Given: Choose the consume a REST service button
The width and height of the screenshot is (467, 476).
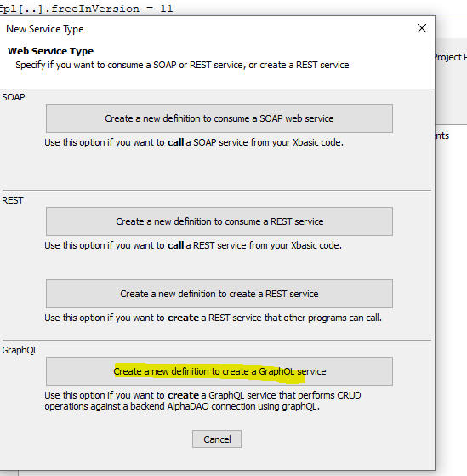Looking at the screenshot, I should tap(219, 221).
